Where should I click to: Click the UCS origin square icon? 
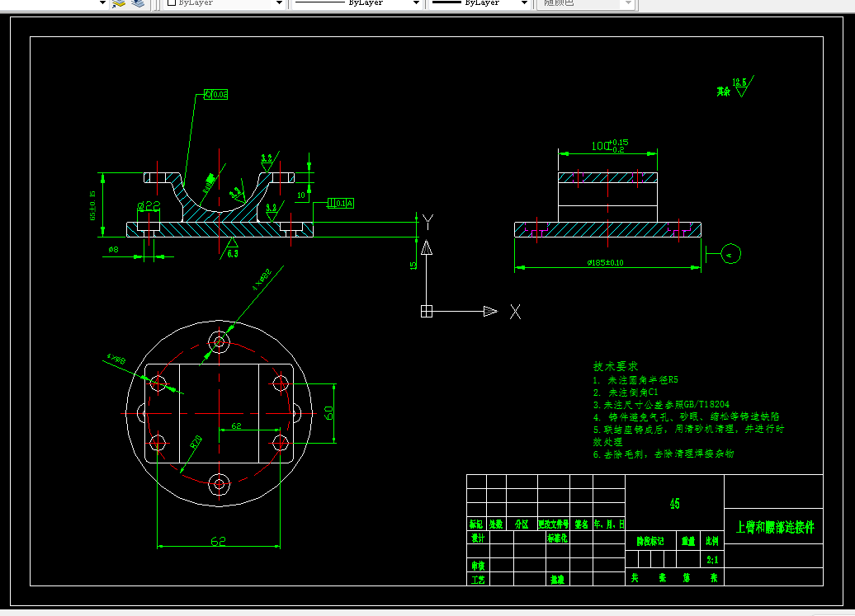pyautogui.click(x=427, y=311)
